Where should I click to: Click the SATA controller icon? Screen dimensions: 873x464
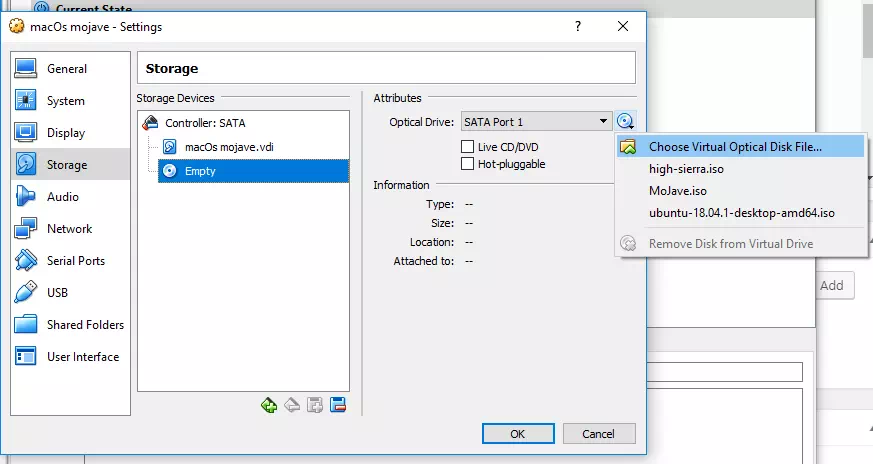pos(150,123)
